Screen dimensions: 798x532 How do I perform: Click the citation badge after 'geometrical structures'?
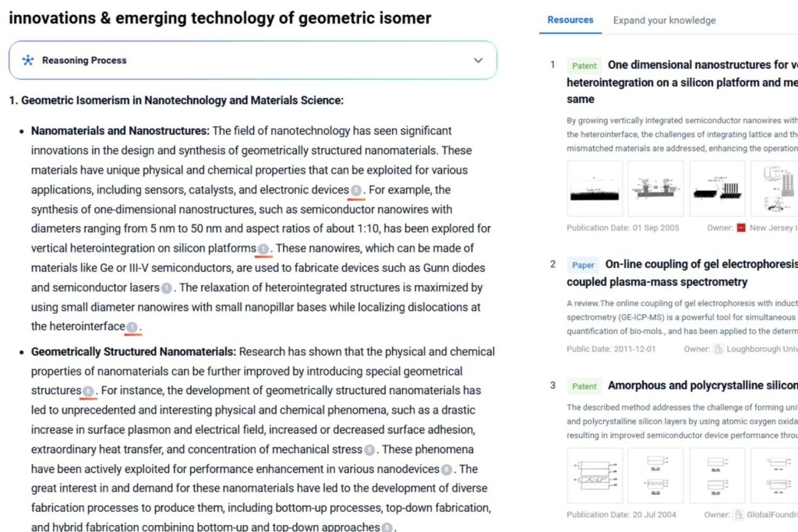[x=88, y=391]
